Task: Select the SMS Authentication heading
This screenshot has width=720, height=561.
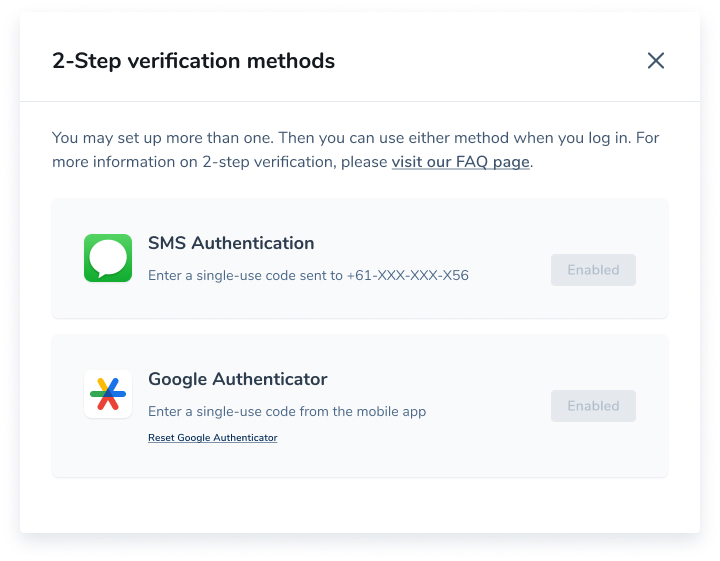Action: tap(231, 243)
